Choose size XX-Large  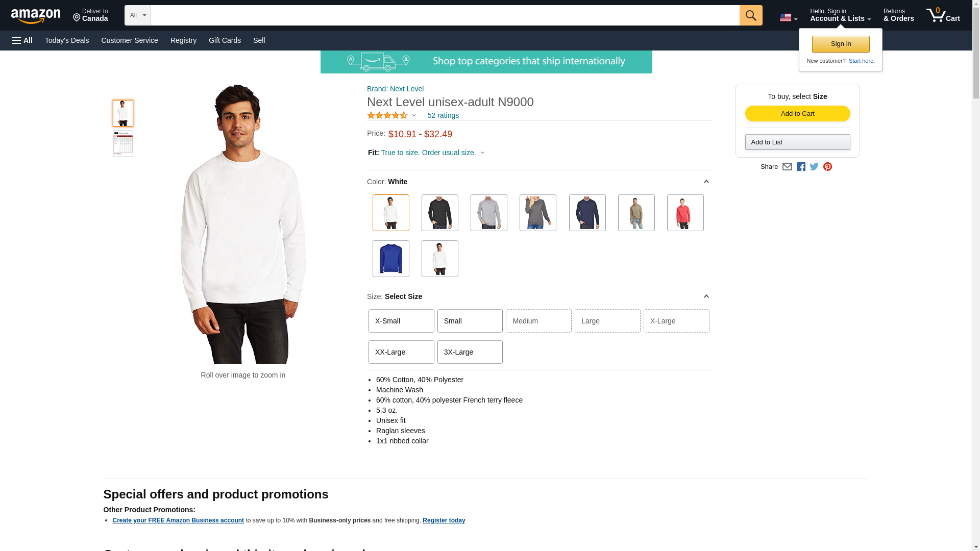pos(401,352)
